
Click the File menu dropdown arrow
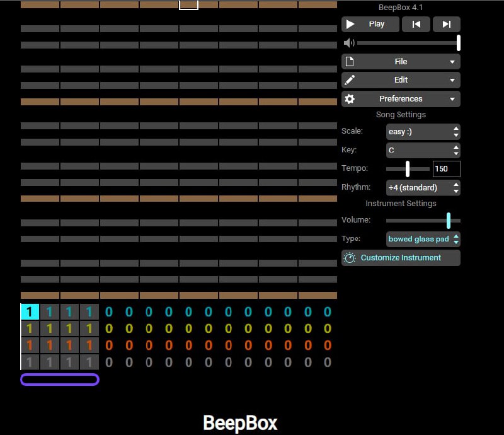point(452,62)
